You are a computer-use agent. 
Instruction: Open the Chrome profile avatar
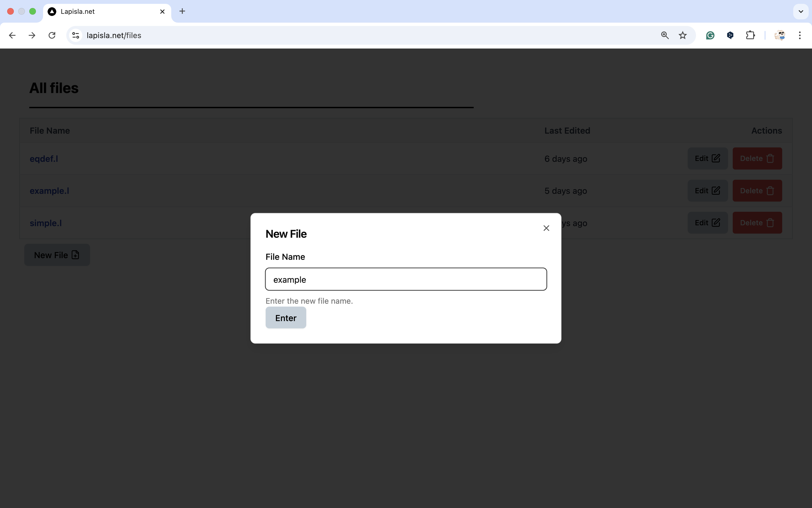780,35
